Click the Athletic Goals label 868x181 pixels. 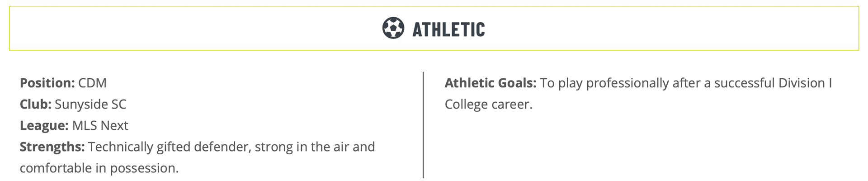(491, 83)
